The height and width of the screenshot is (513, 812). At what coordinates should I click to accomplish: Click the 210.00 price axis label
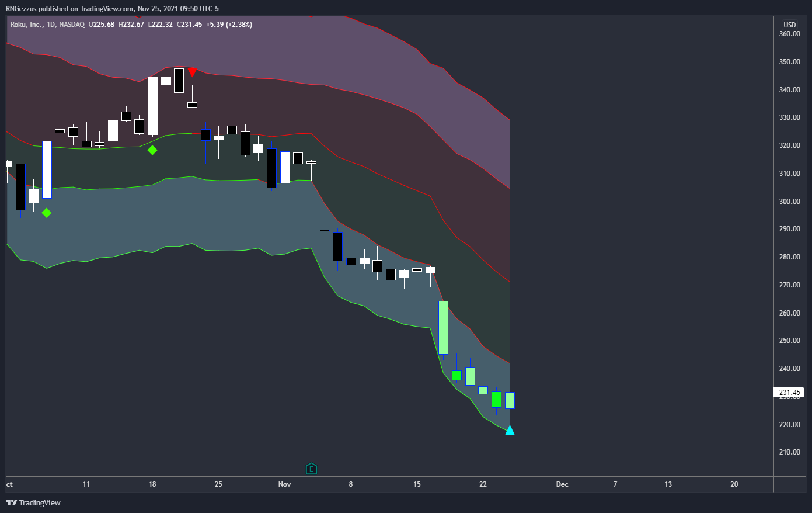[x=789, y=452]
